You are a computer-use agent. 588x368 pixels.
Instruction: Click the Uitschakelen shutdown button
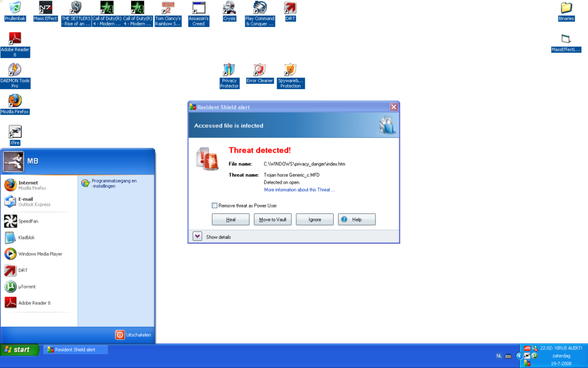tap(133, 335)
